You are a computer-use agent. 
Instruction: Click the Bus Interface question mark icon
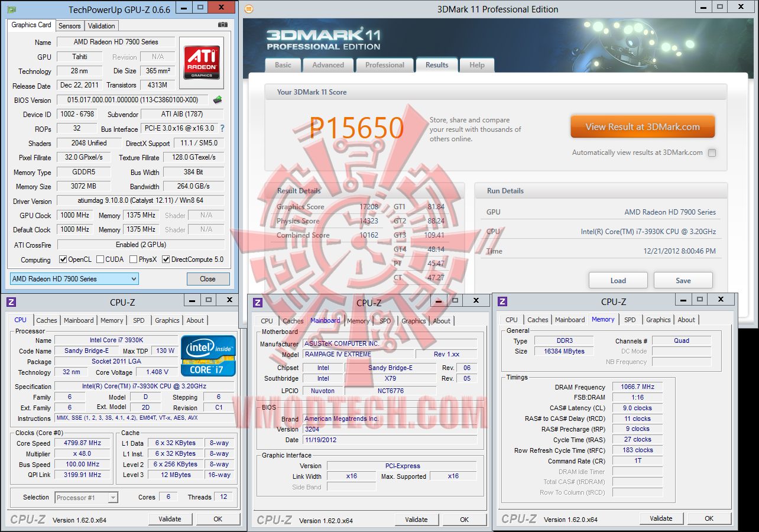[x=222, y=128]
